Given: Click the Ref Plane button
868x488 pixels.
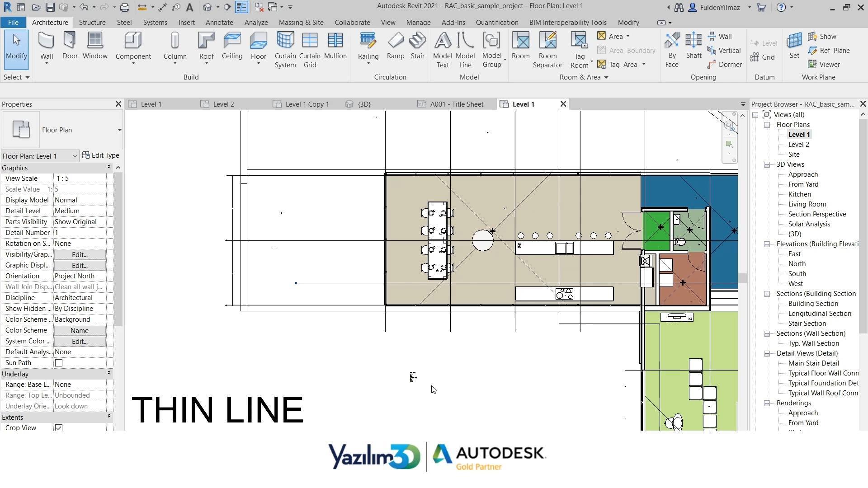Looking at the screenshot, I should click(x=829, y=51).
